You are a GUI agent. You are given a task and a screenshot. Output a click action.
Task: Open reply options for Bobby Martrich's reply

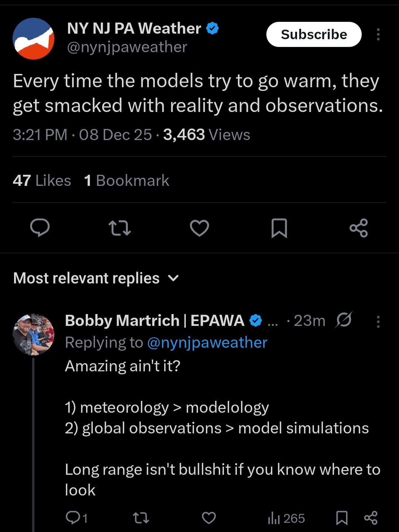pyautogui.click(x=378, y=321)
